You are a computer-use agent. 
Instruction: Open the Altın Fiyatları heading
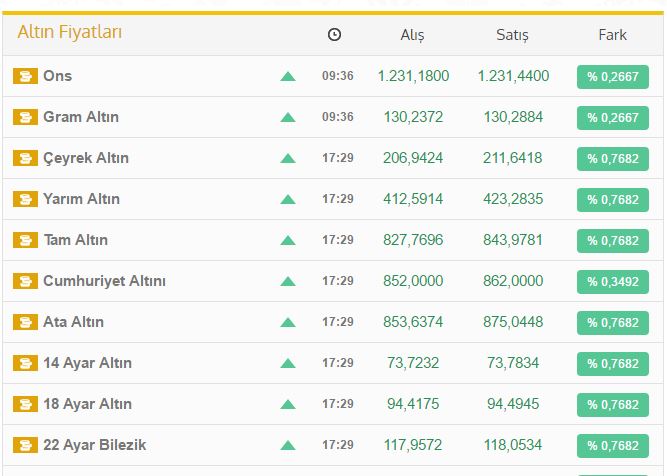pyautogui.click(x=70, y=33)
